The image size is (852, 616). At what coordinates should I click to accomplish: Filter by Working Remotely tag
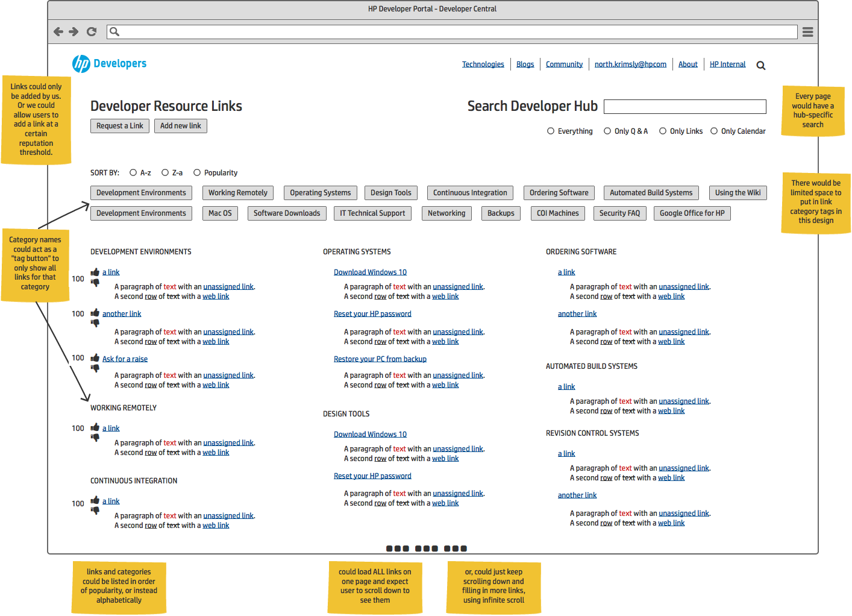pyautogui.click(x=238, y=193)
